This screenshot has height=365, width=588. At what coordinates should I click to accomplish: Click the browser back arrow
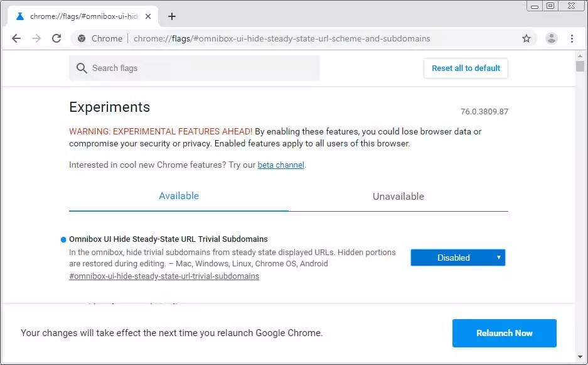point(16,38)
